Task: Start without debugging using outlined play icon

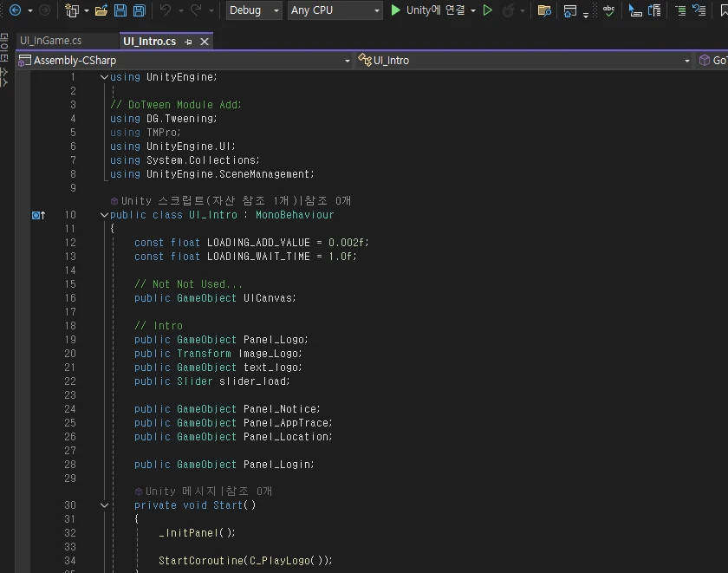Action: [x=488, y=10]
